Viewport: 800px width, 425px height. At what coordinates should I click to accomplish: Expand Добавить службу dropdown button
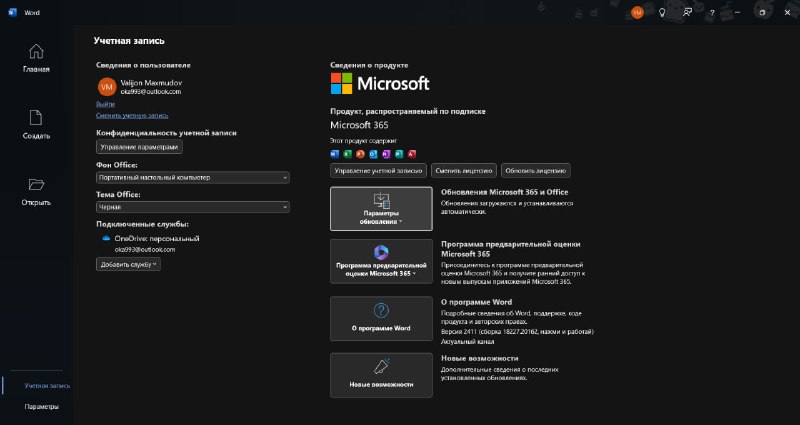(129, 264)
